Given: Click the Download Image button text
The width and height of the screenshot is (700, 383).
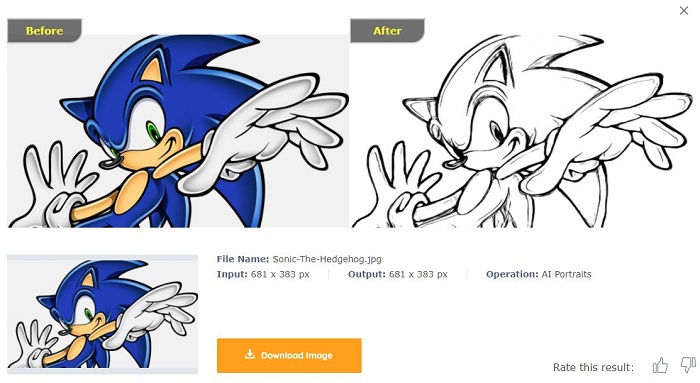Looking at the screenshot, I should (296, 355).
